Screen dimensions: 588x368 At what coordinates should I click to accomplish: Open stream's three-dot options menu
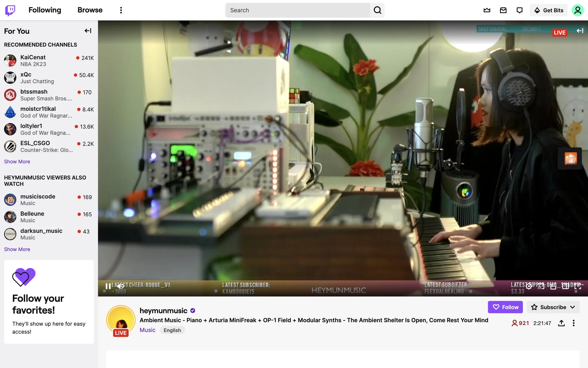[574, 323]
